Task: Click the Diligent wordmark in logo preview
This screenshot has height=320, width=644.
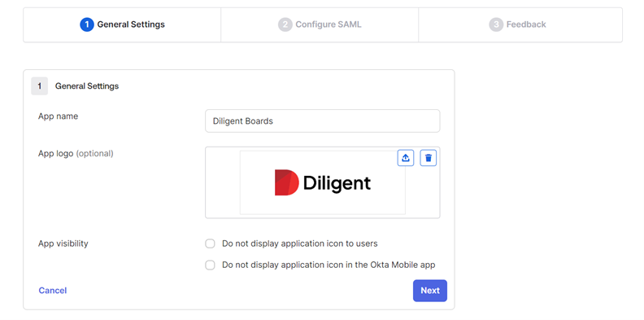Action: pyautogui.click(x=337, y=183)
